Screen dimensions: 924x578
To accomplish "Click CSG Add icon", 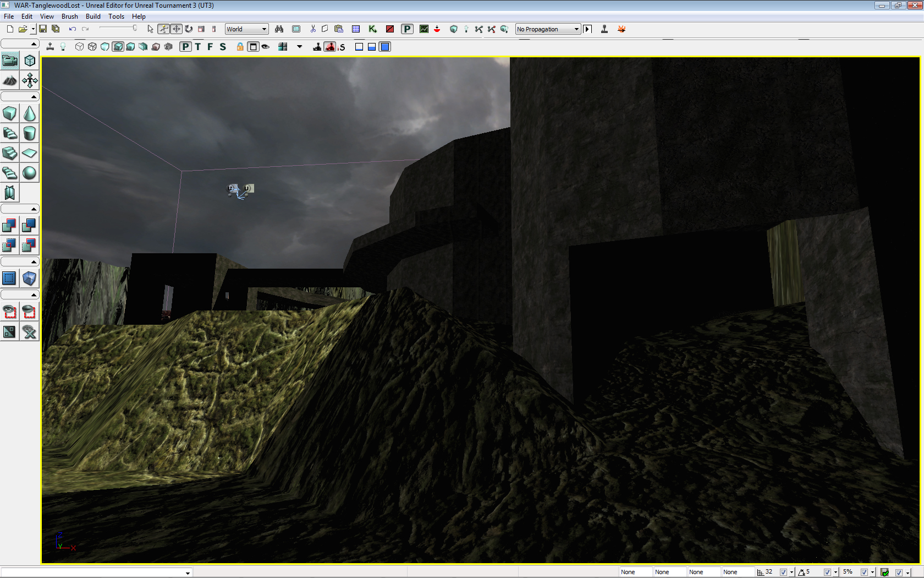I will pos(10,225).
